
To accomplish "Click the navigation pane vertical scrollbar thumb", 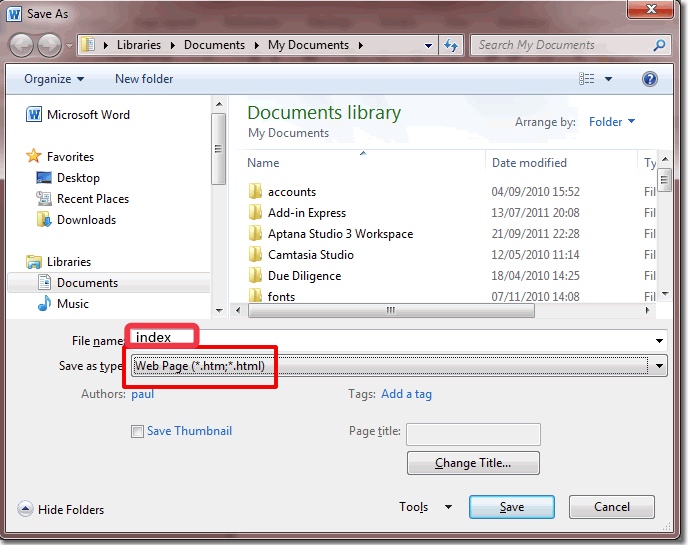I will point(219,149).
